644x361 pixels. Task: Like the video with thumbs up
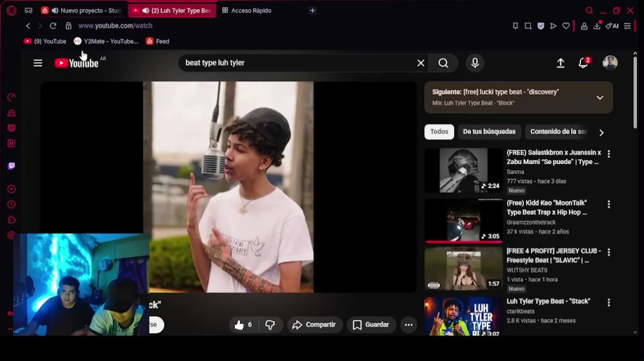click(243, 325)
